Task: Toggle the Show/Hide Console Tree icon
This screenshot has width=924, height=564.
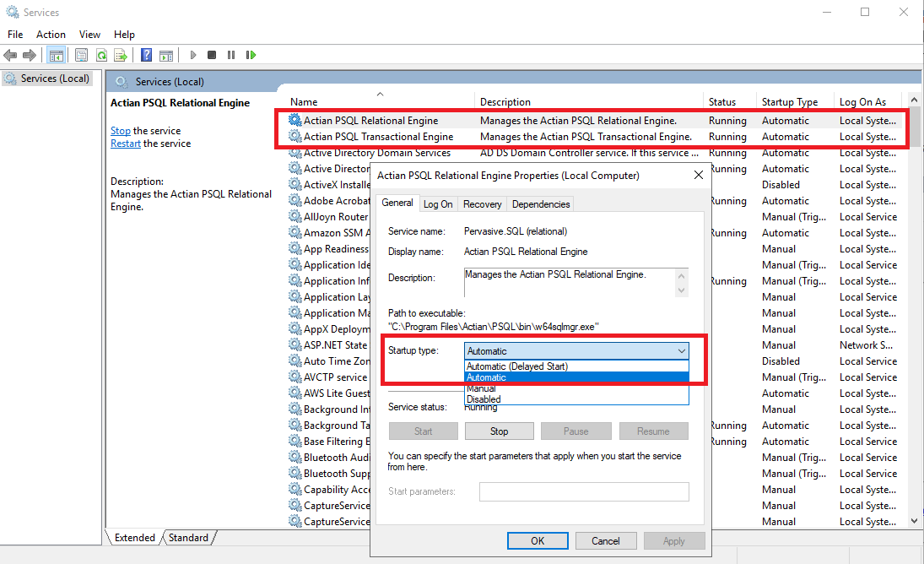Action: point(56,56)
